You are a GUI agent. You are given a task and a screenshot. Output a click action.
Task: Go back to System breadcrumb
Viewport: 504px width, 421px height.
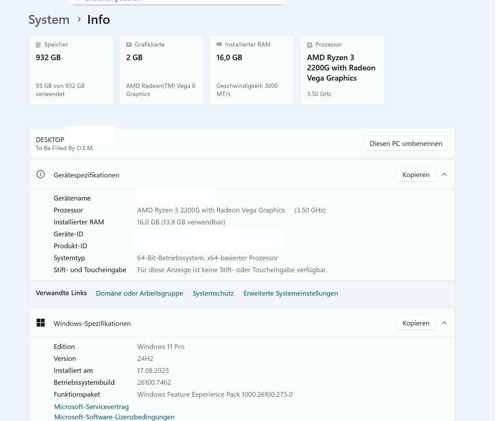coord(49,20)
